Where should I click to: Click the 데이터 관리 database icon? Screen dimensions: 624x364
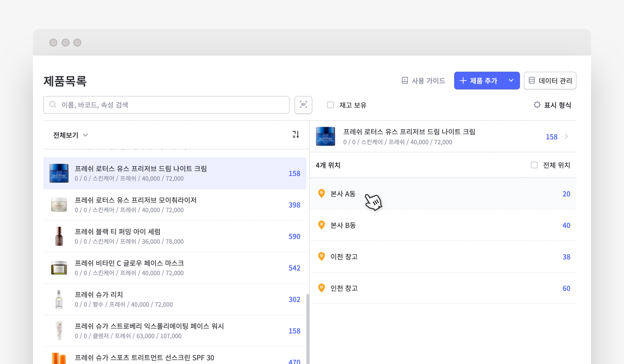(x=532, y=81)
